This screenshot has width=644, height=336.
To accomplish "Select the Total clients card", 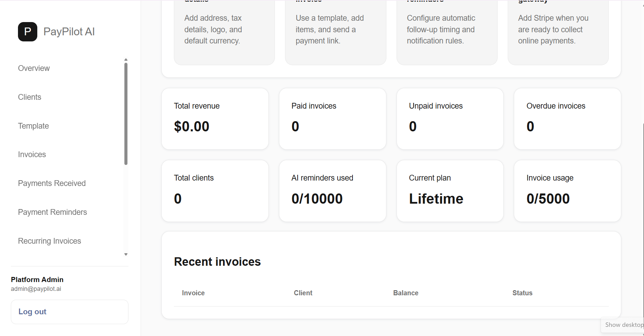I will 215,191.
